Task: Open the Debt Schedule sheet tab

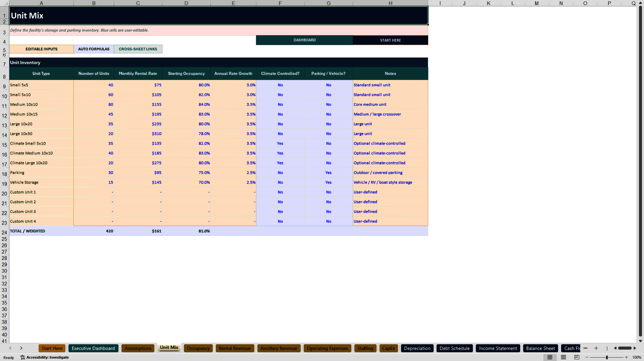Action: point(454,348)
